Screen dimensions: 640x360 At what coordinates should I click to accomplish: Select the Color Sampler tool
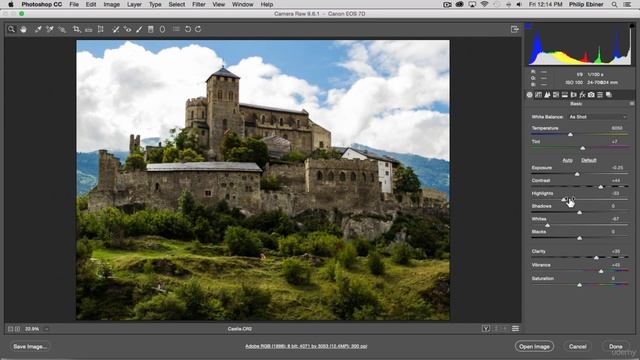click(50, 29)
